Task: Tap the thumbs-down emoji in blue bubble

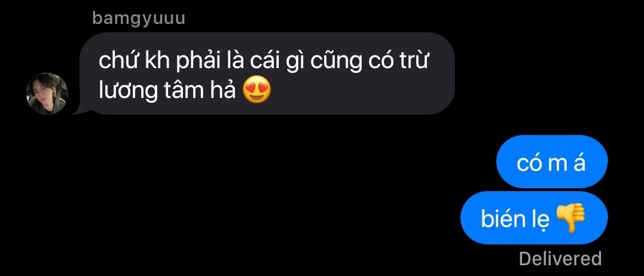Action: [570, 219]
